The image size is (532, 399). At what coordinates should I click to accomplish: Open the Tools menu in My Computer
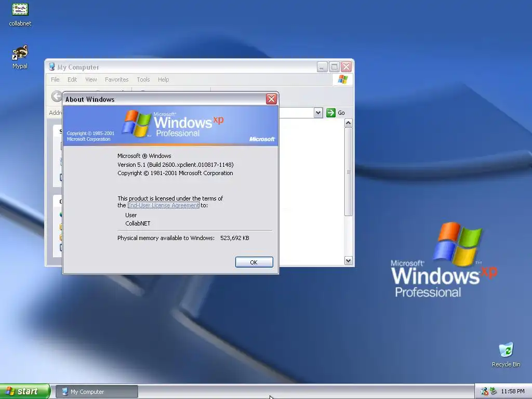click(143, 79)
